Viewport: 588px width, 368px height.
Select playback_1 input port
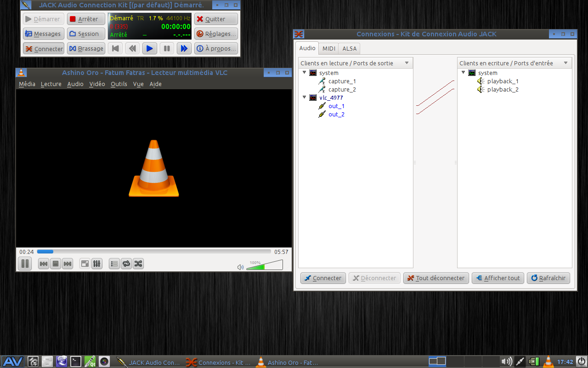coord(503,81)
